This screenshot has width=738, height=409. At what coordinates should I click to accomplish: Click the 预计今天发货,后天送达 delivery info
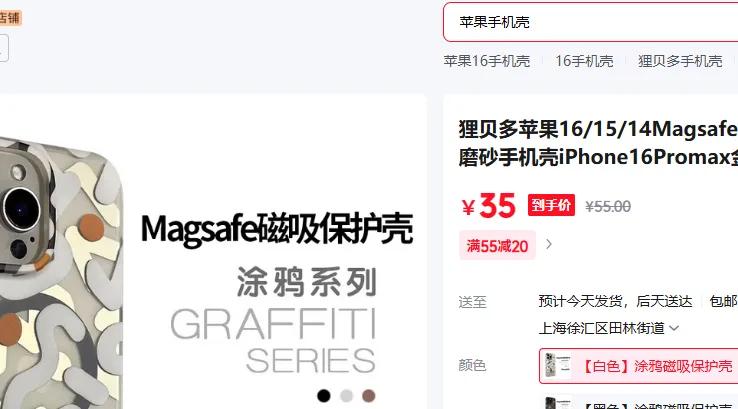click(x=615, y=301)
